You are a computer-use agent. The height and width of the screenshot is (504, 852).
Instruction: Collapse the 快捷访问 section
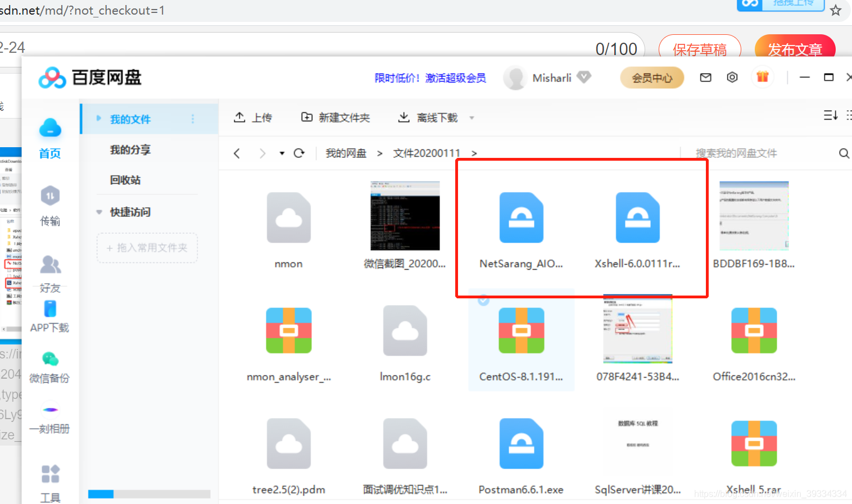click(x=99, y=212)
